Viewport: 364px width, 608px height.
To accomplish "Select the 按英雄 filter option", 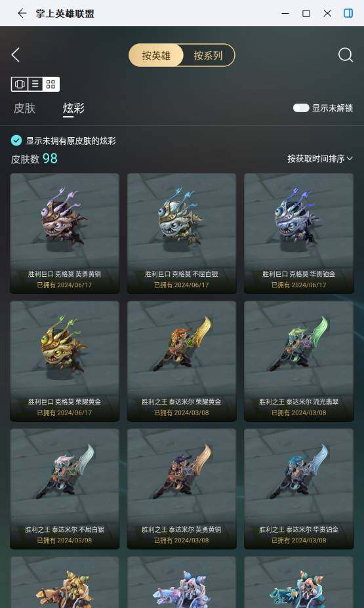I will (156, 55).
